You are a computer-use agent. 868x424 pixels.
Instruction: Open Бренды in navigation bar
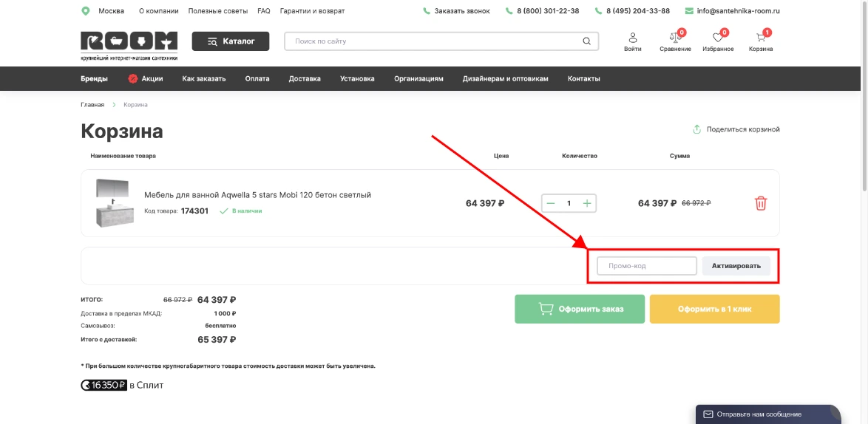tap(94, 79)
